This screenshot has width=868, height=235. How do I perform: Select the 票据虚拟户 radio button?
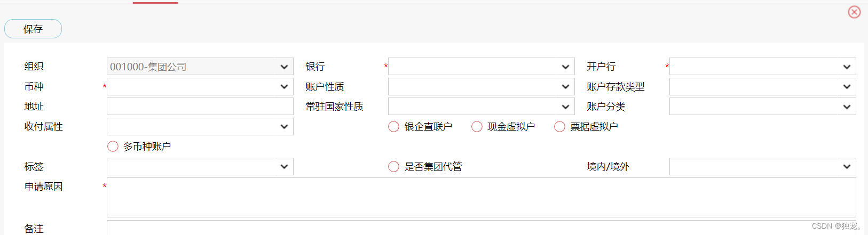click(559, 126)
